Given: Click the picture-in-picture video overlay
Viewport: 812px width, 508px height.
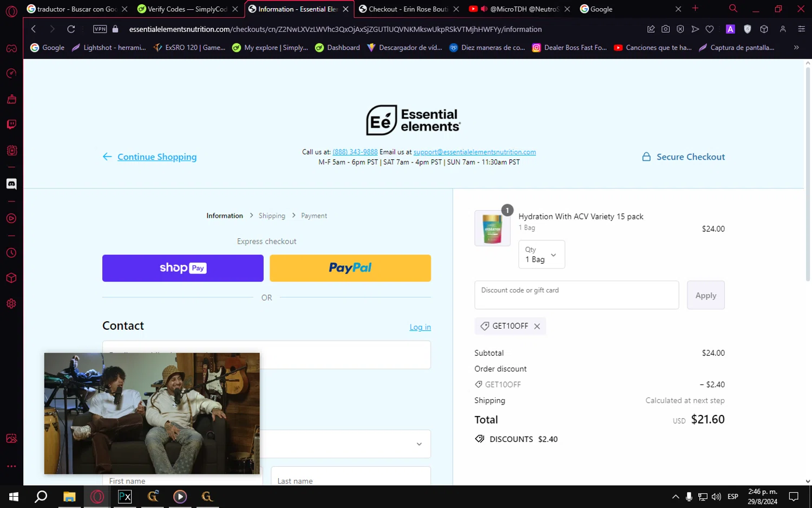Looking at the screenshot, I should click(x=152, y=413).
